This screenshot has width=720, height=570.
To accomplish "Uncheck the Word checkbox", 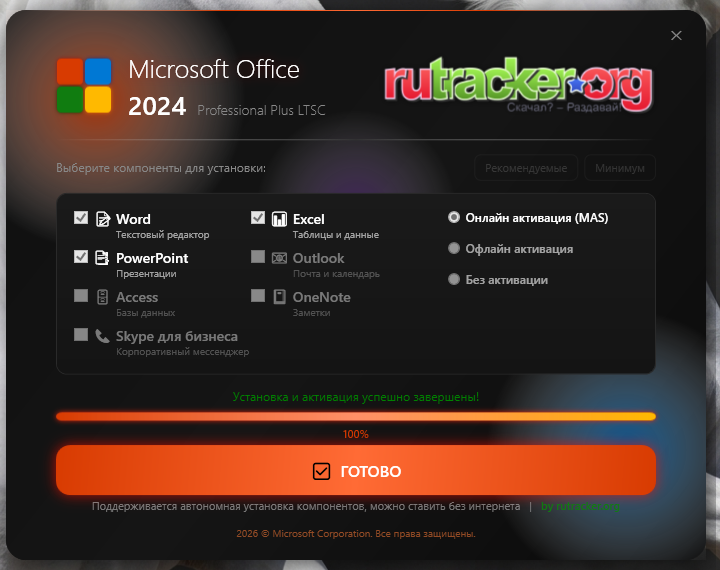I will pos(81,217).
